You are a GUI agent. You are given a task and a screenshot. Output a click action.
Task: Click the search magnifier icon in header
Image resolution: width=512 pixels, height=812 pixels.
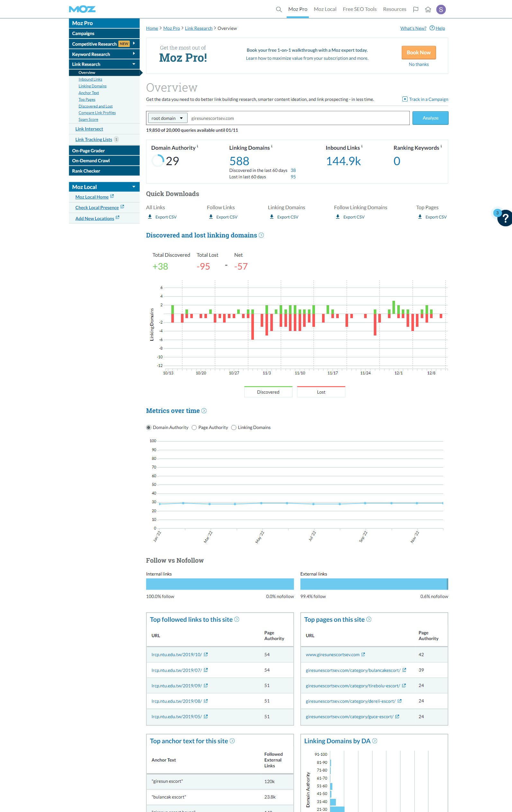[x=279, y=9]
